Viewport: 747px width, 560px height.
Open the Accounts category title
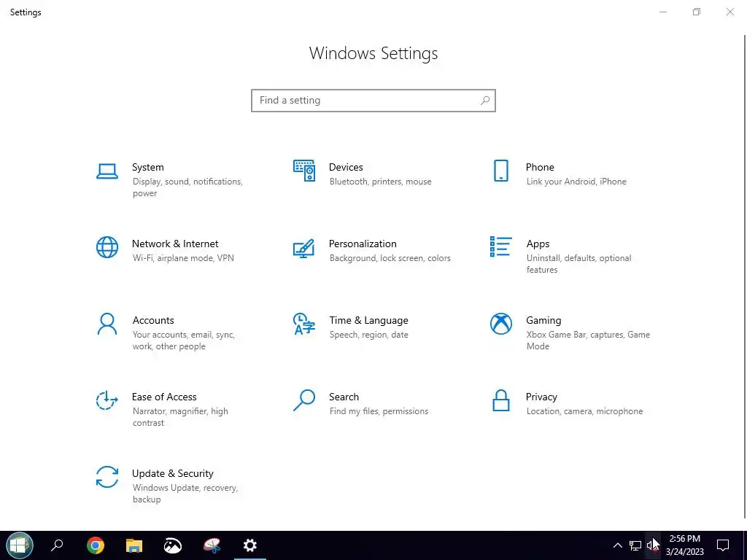coord(153,321)
